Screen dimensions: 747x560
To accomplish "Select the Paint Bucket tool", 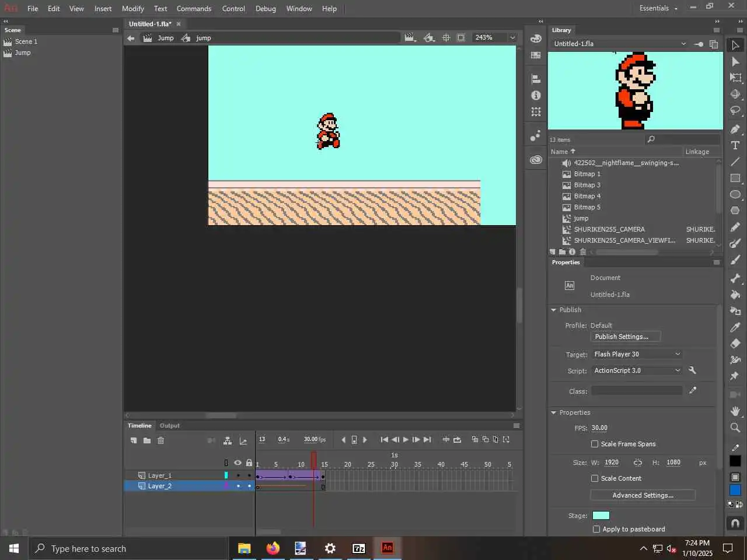I will (735, 295).
